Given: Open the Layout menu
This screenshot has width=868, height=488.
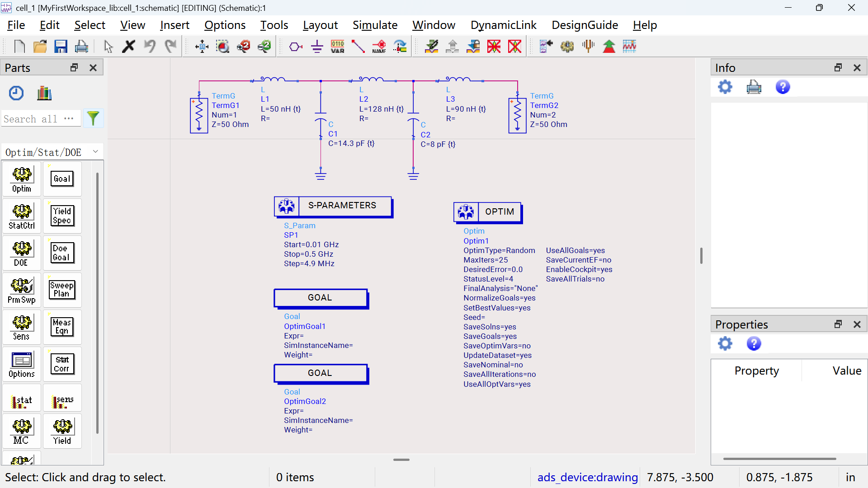Looking at the screenshot, I should click(320, 25).
